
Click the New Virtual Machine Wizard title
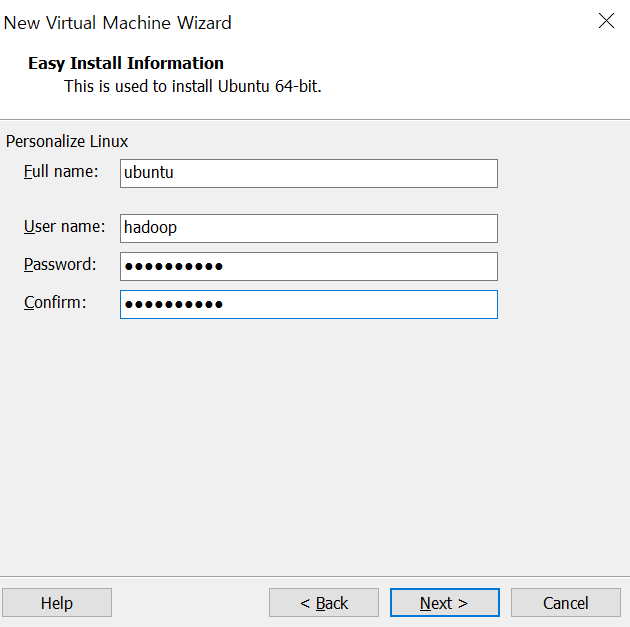click(117, 23)
